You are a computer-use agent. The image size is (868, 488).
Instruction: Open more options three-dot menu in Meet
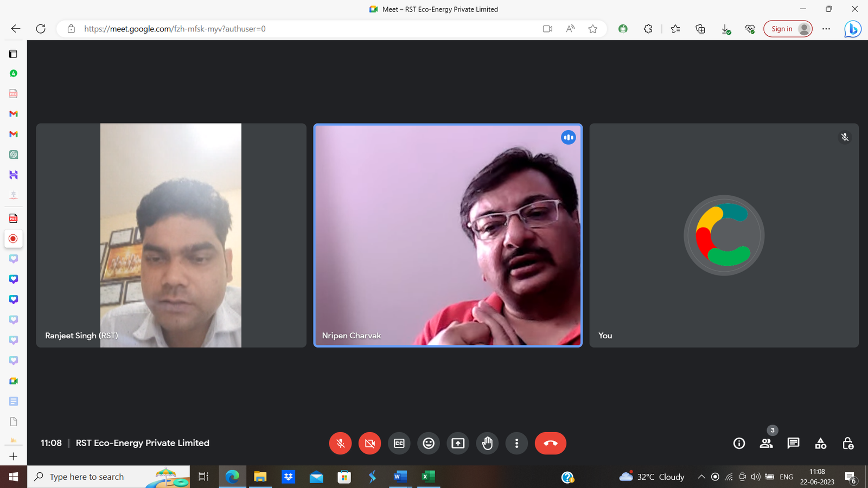click(516, 444)
